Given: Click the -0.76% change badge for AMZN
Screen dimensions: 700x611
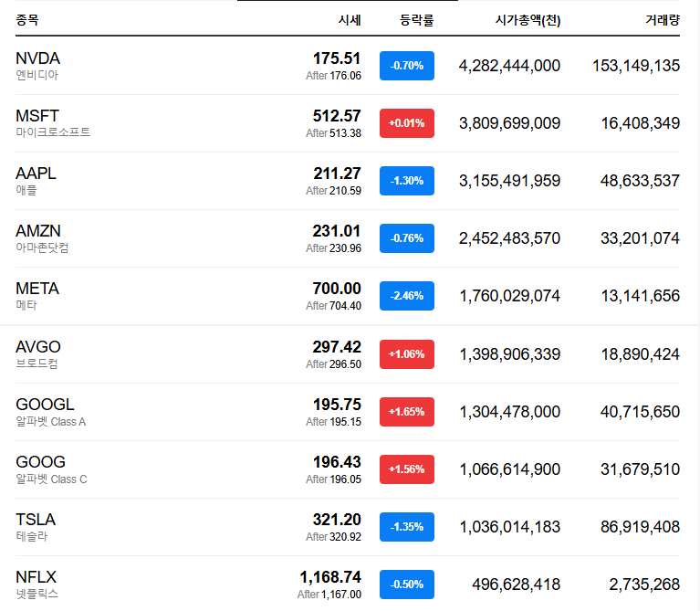Looking at the screenshot, I should pyautogui.click(x=407, y=238).
